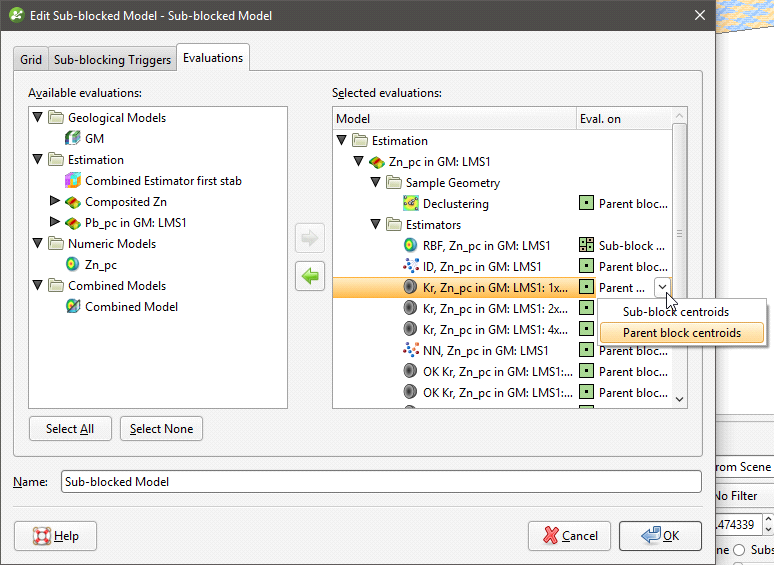Open the Sub-blocking Triggers tab

point(112,60)
